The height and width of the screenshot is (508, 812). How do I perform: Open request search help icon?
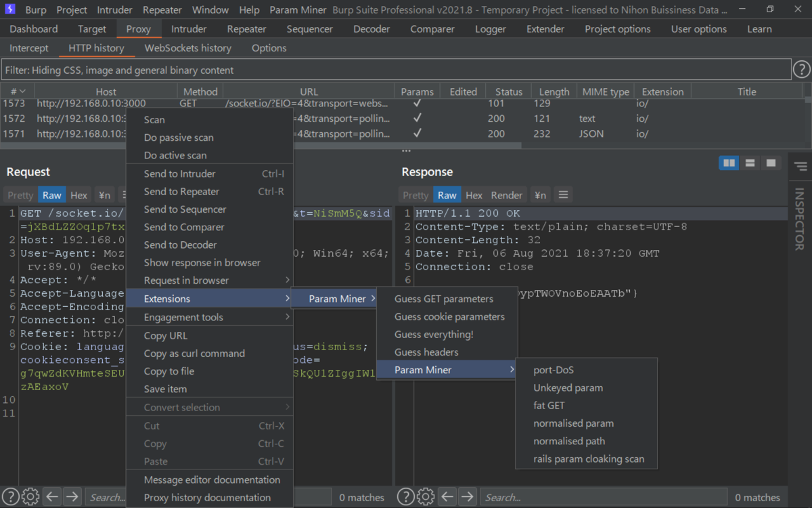(9, 496)
